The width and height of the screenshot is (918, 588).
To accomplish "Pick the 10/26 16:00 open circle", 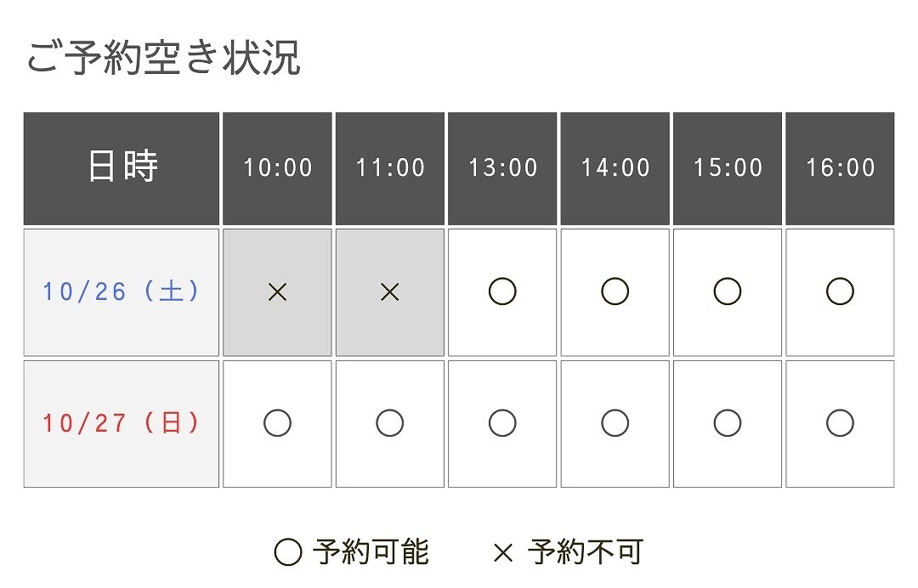I will click(840, 291).
